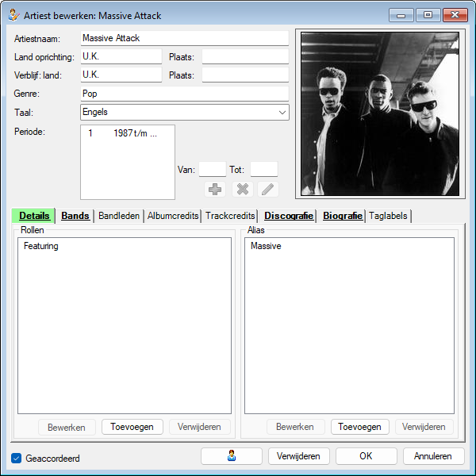Click Toevoegen under Alias list
The height and width of the screenshot is (476, 476).
(359, 427)
